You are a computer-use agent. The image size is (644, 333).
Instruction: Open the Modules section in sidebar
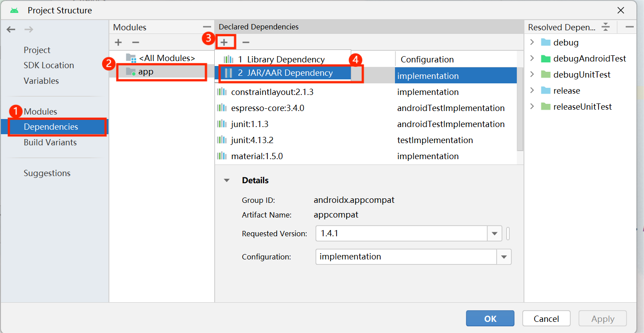click(x=41, y=111)
